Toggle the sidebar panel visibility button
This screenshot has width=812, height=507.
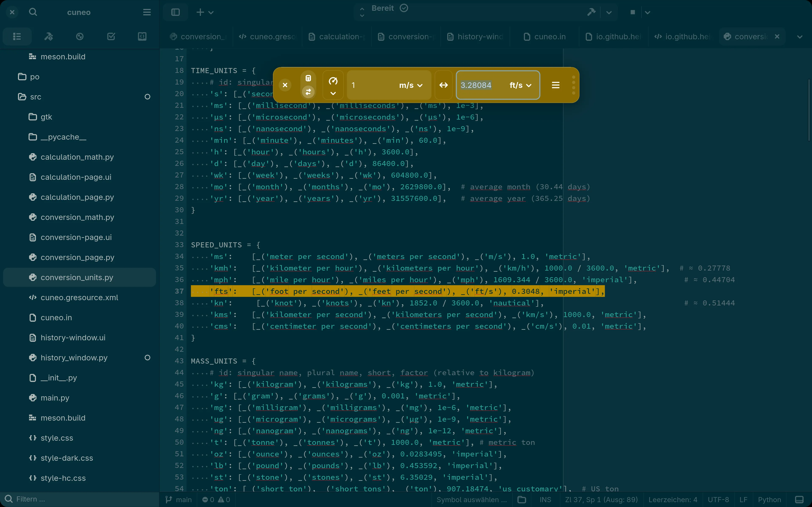pyautogui.click(x=176, y=12)
